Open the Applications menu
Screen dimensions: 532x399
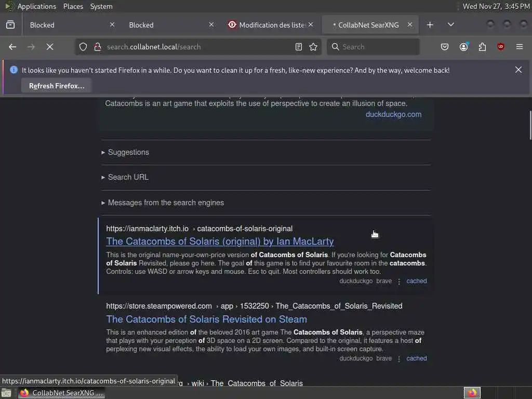tap(37, 6)
